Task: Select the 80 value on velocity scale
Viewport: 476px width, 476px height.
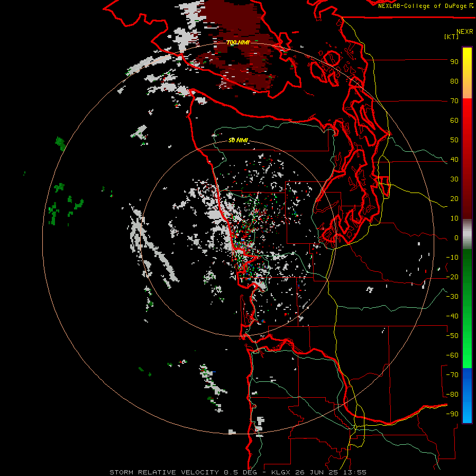Action: tap(454, 81)
